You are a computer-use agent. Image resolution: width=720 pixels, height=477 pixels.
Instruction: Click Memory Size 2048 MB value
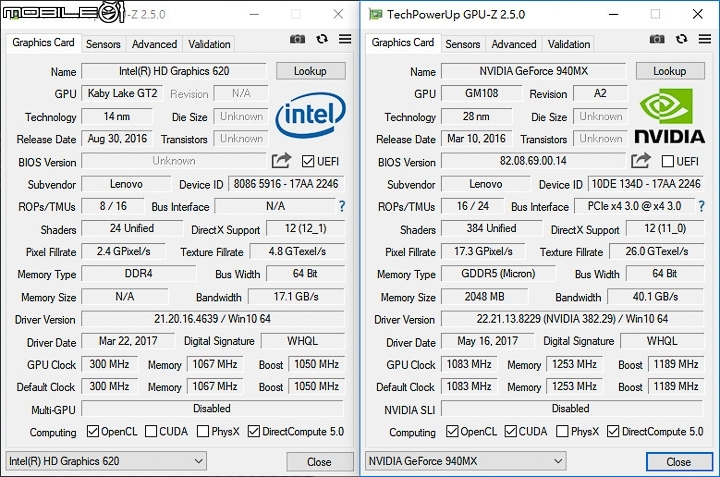(x=484, y=297)
